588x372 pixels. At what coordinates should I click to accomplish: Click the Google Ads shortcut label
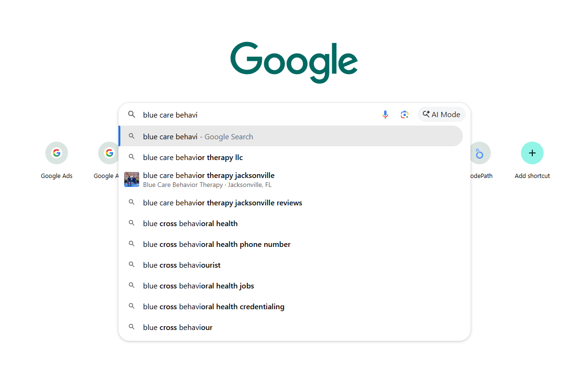tap(57, 176)
